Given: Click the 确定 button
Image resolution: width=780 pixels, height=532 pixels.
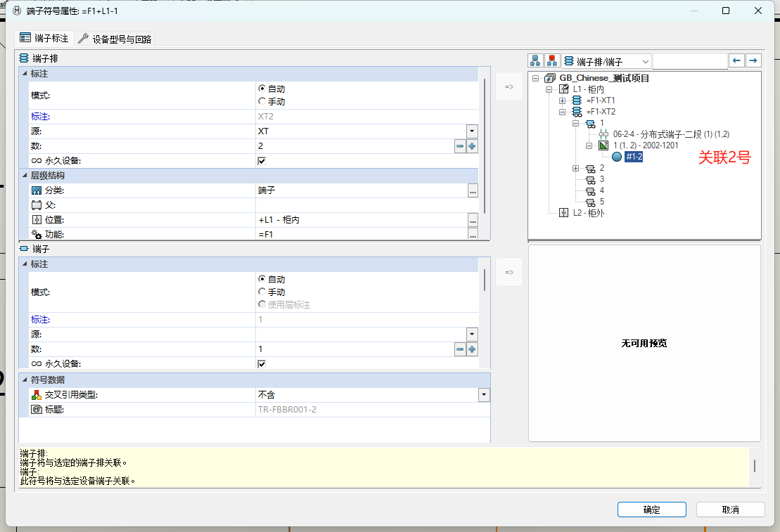Looking at the screenshot, I should pos(652,510).
